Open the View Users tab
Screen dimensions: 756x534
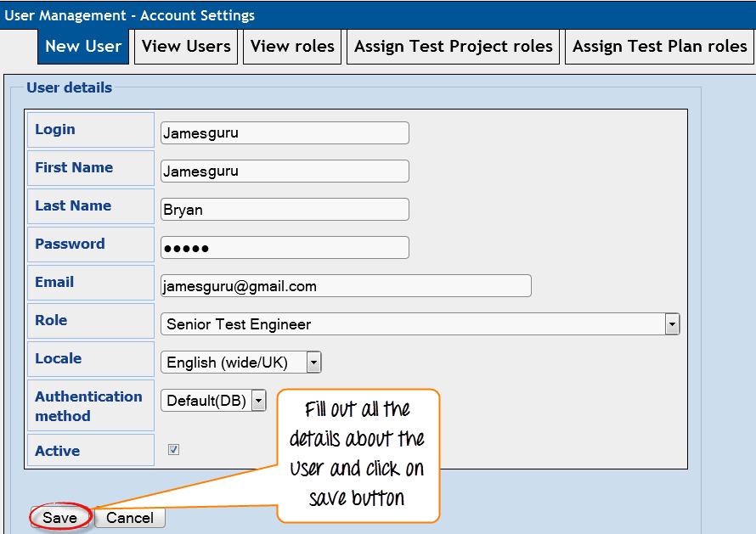[x=186, y=47]
